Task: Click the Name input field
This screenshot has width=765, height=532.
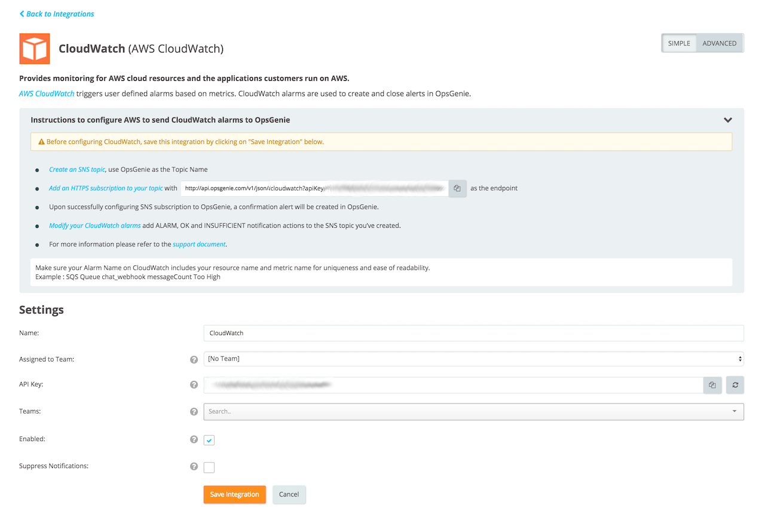Action: (x=474, y=333)
